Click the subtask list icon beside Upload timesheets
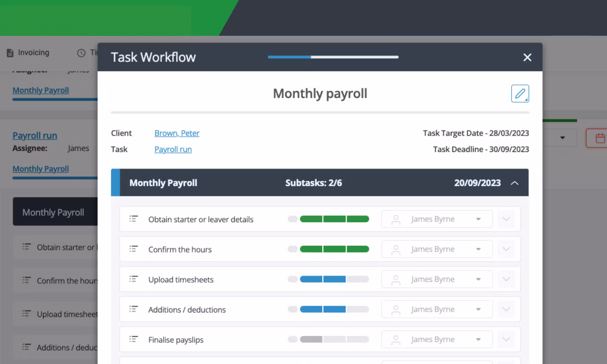 click(x=133, y=279)
